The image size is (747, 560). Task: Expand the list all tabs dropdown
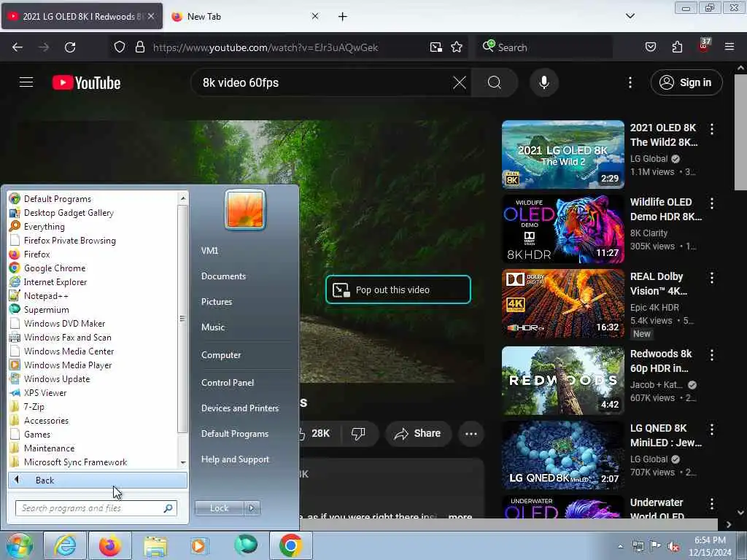[x=630, y=16]
